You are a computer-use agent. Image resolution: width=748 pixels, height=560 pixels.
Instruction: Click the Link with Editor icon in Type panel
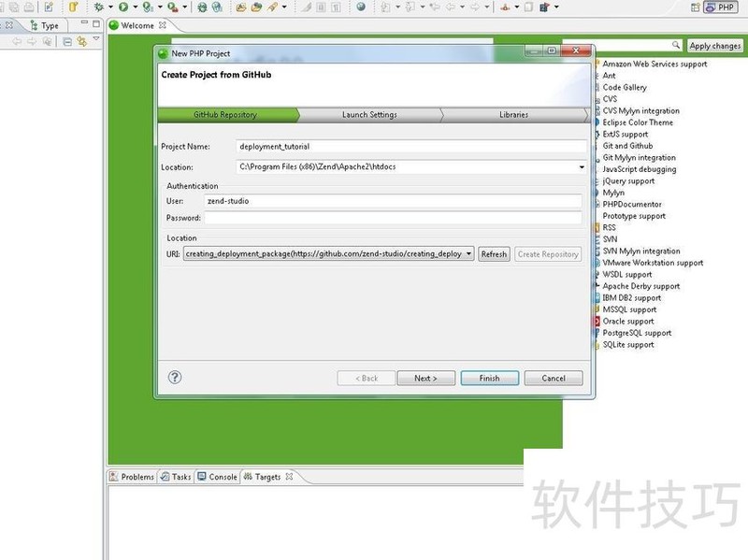coord(81,41)
